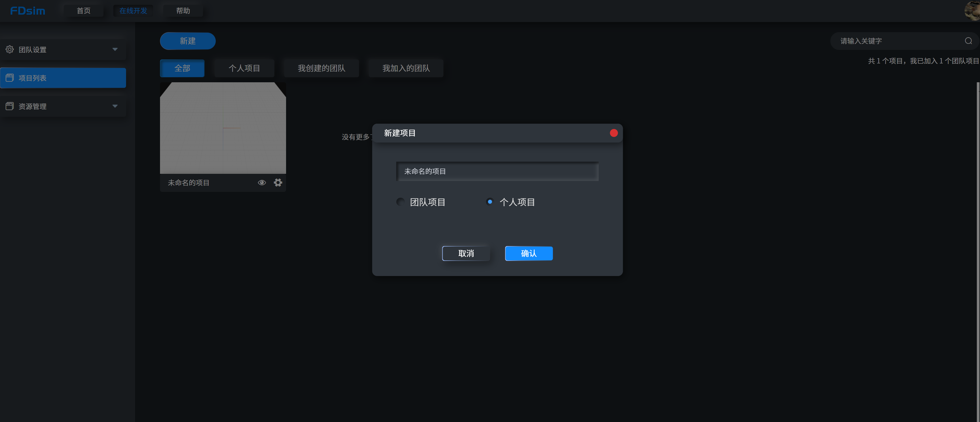Open the 在线开发 top menu
The image size is (980, 422).
click(133, 11)
